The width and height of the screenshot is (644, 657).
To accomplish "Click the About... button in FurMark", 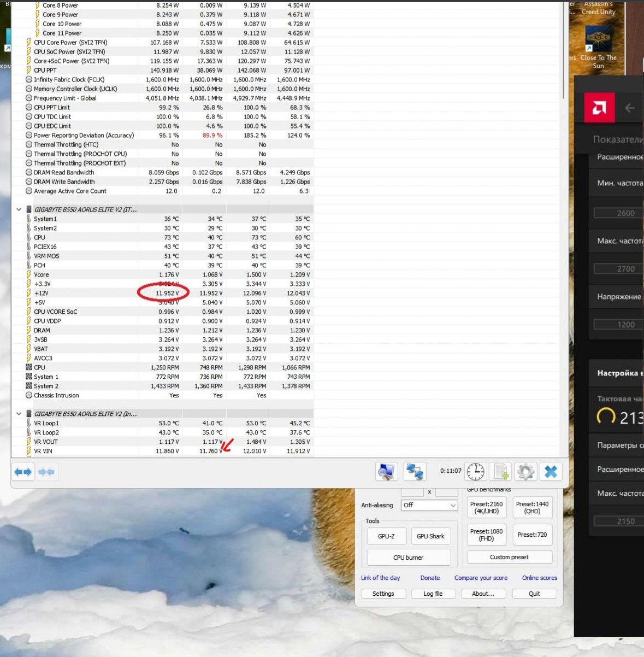I will coord(483,594).
